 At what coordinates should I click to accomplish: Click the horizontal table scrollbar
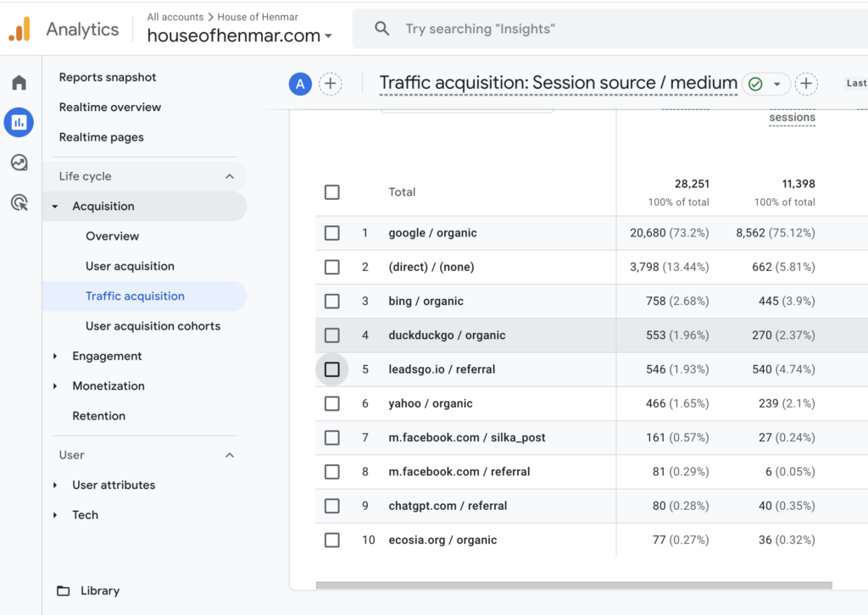click(x=574, y=585)
